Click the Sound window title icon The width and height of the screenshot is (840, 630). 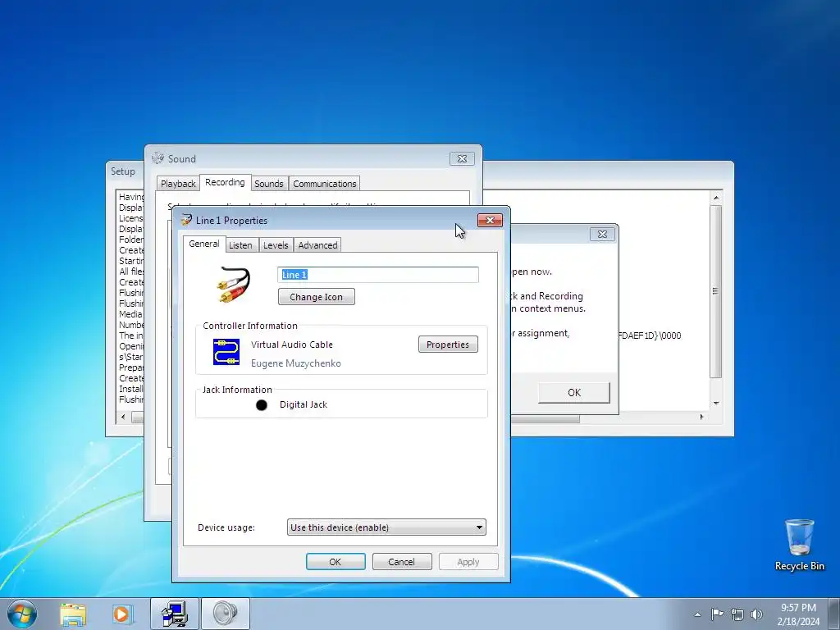(x=157, y=158)
